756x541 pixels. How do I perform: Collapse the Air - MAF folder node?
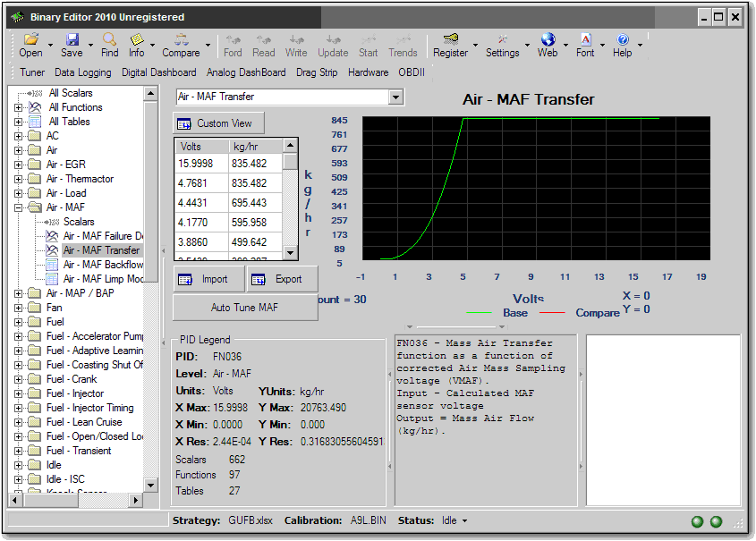18,207
